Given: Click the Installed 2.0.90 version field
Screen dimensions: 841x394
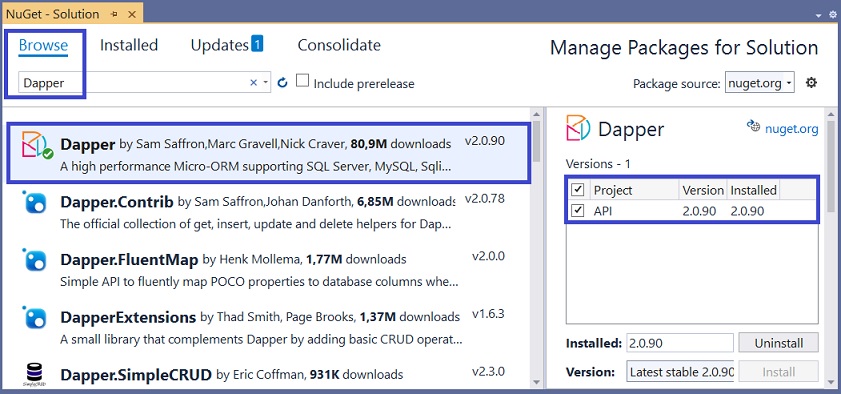Looking at the screenshot, I should (x=680, y=343).
